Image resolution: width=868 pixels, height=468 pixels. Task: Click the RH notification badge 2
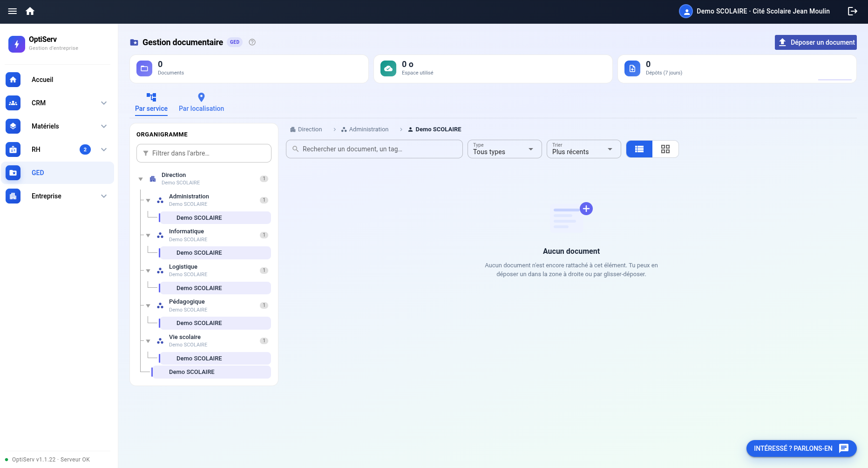click(85, 149)
